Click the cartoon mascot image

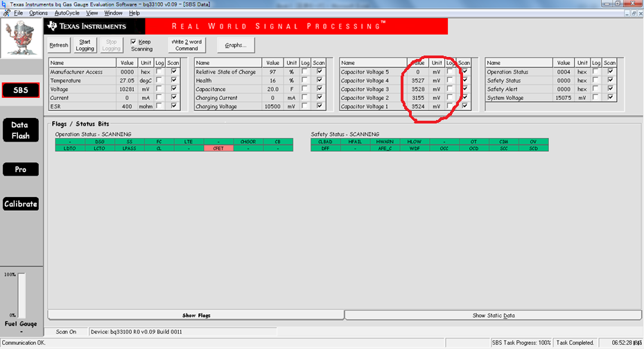(21, 38)
